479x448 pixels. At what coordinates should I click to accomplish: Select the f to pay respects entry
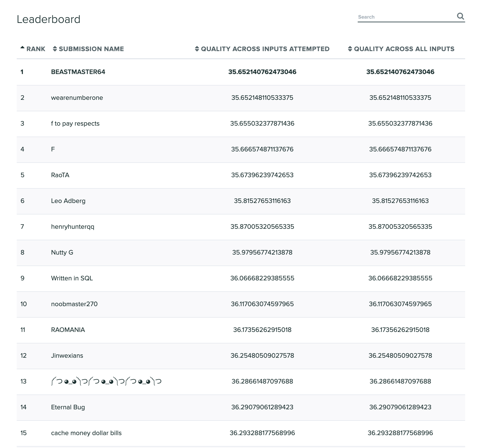click(x=75, y=123)
